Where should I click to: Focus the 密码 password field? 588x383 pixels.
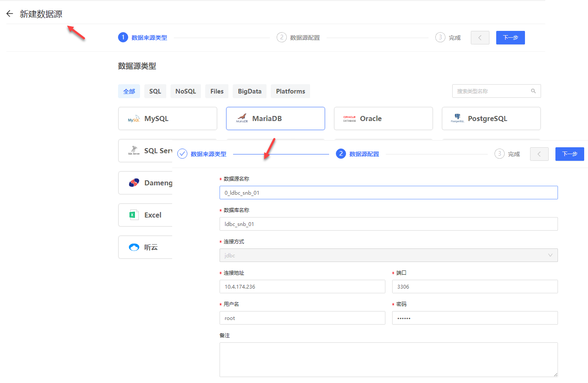[475, 318]
